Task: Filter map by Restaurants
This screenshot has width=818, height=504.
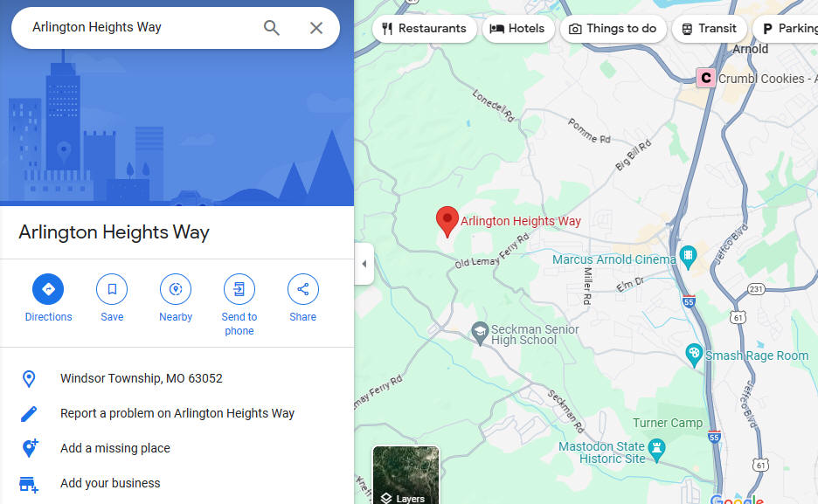Action: coord(424,29)
